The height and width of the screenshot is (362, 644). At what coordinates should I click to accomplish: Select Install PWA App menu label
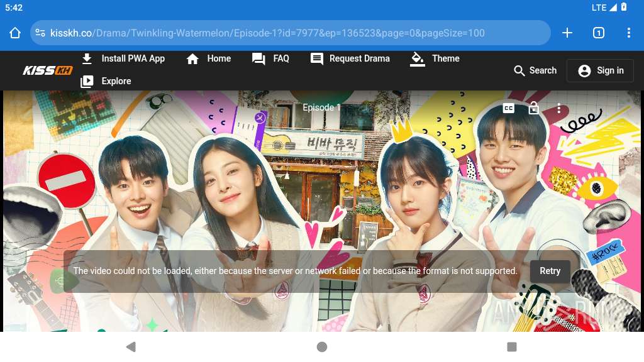(133, 58)
